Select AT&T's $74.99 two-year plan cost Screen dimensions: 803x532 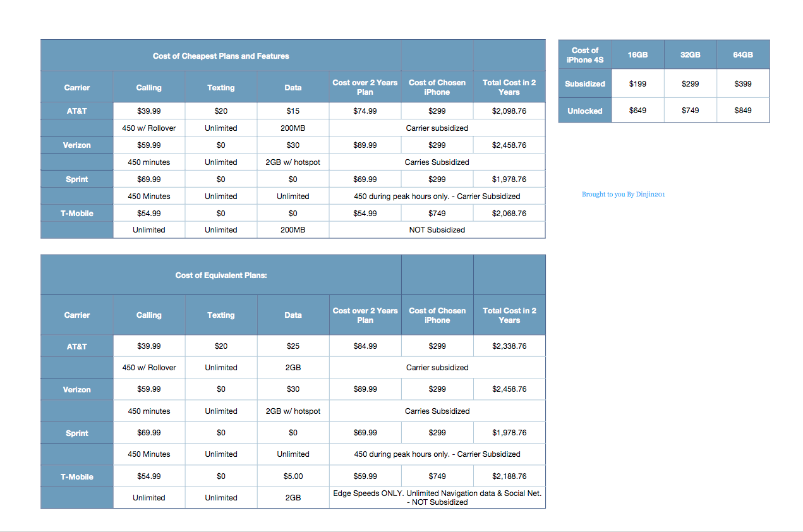coord(365,111)
